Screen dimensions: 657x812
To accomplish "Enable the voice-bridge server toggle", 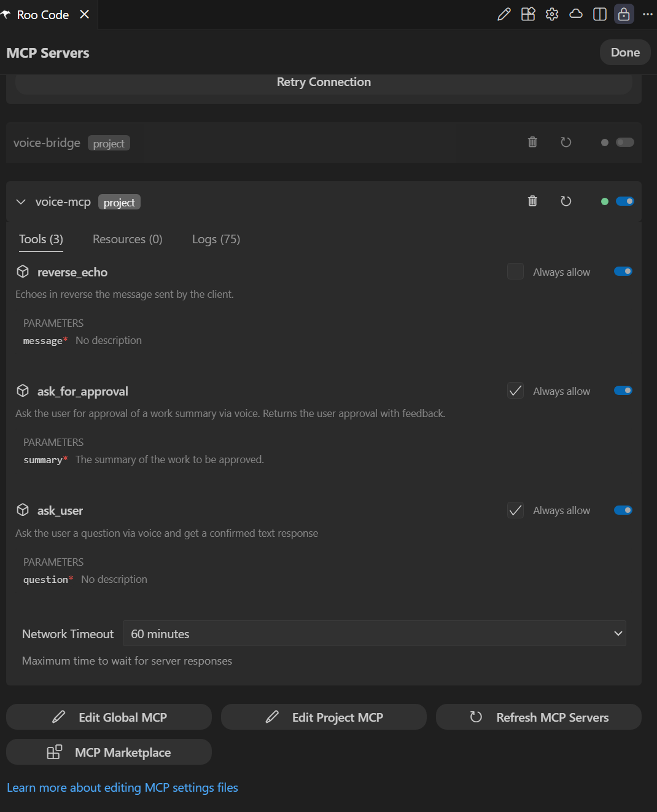I will tap(624, 142).
